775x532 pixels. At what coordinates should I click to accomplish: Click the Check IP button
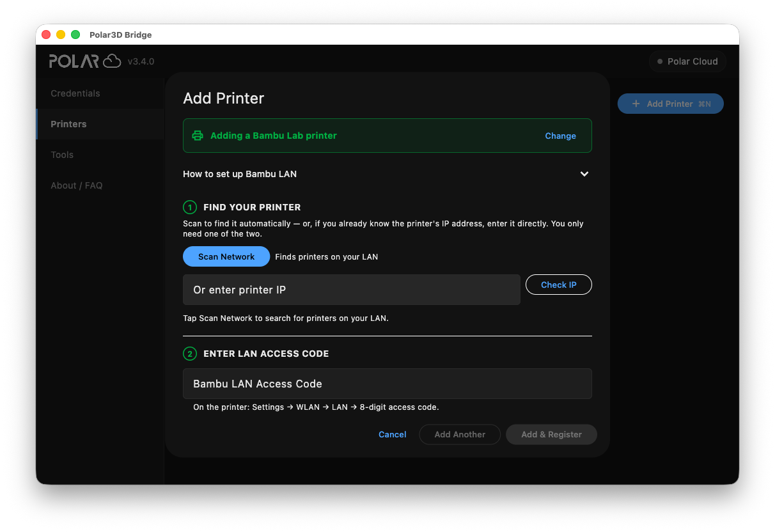559,285
